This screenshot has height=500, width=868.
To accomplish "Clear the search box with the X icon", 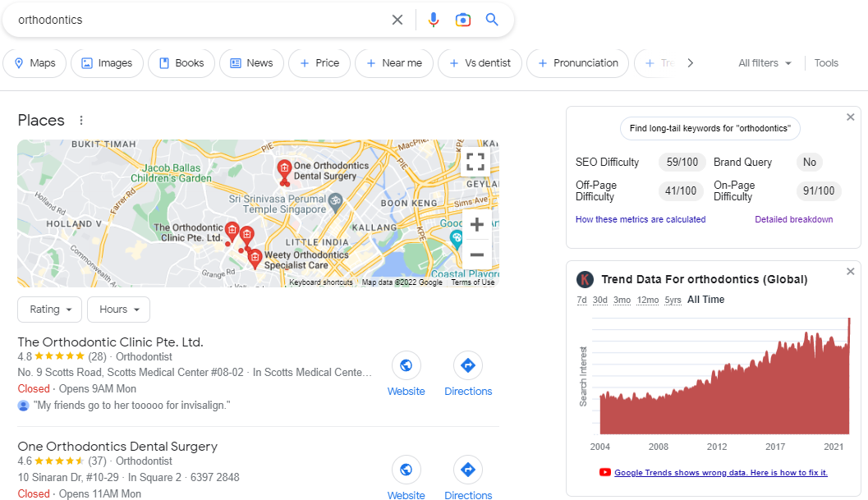I will click(x=397, y=20).
